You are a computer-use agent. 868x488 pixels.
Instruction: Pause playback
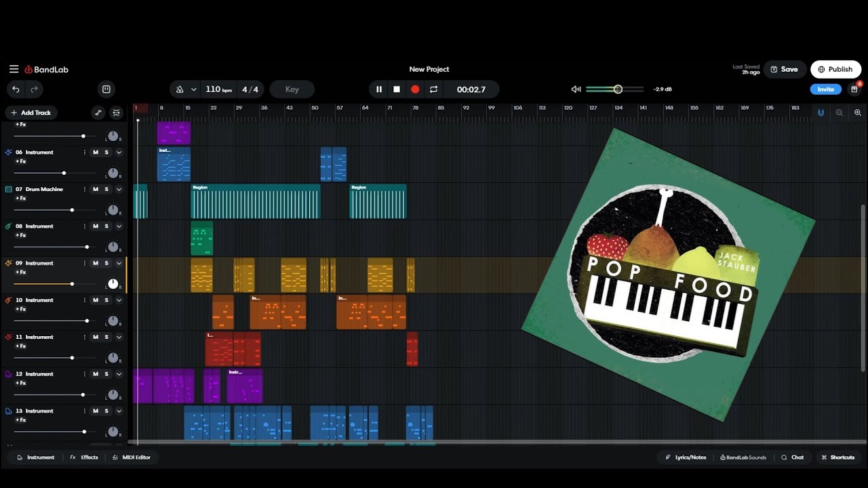point(379,89)
